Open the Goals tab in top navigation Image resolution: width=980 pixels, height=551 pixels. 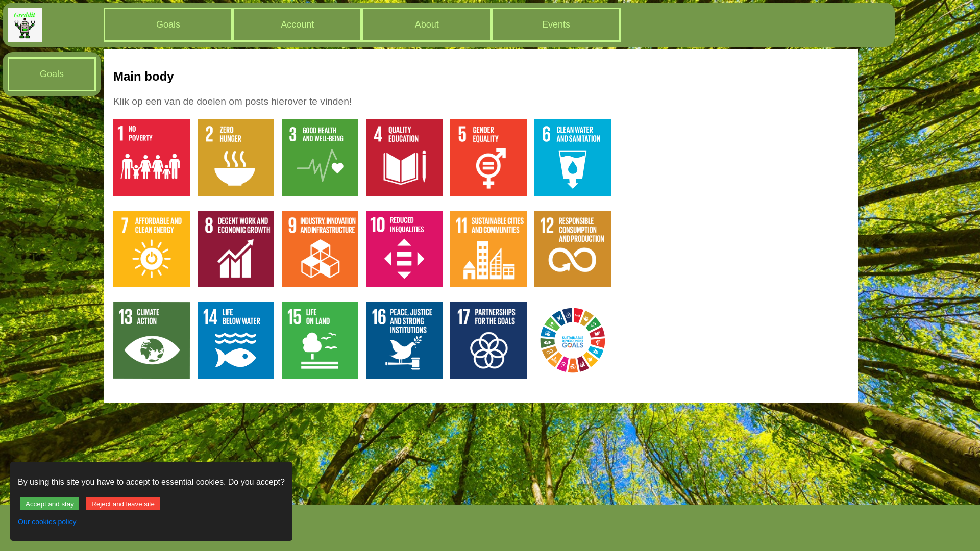pyautogui.click(x=168, y=24)
